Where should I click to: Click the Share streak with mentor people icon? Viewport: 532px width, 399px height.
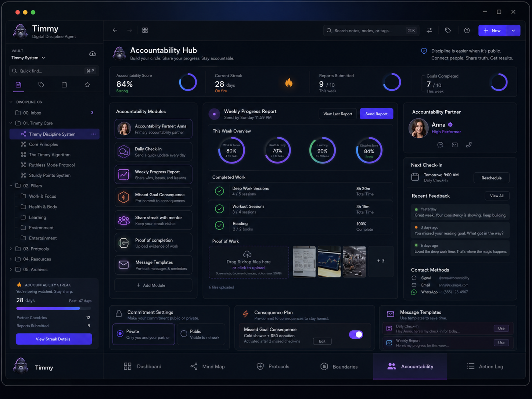[x=124, y=220]
